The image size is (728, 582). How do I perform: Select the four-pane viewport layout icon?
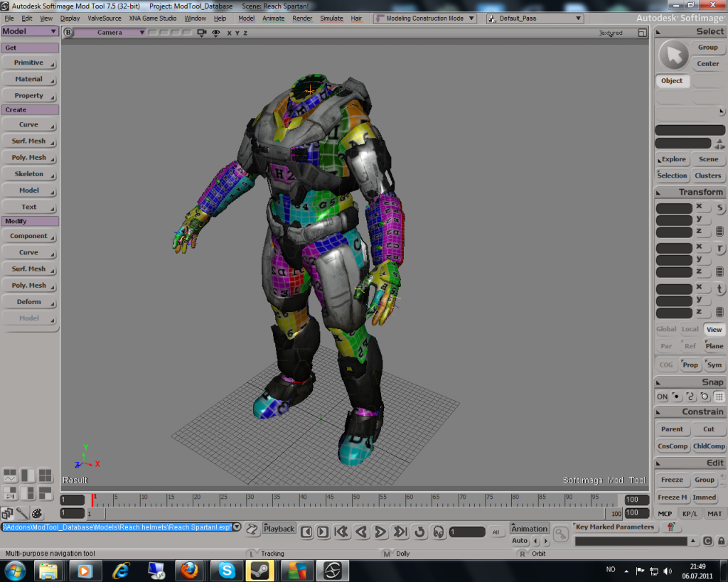pyautogui.click(x=45, y=475)
